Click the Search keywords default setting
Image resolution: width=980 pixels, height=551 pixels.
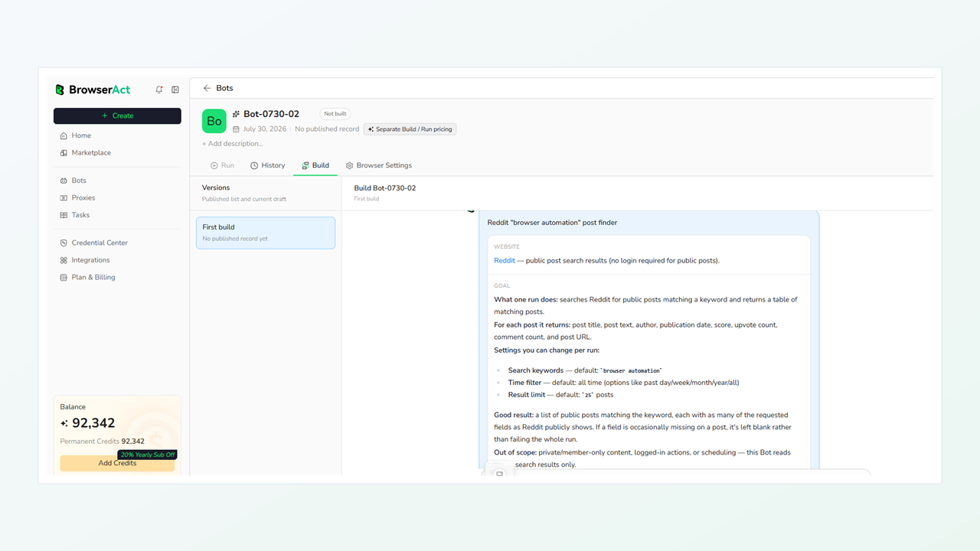(x=585, y=370)
